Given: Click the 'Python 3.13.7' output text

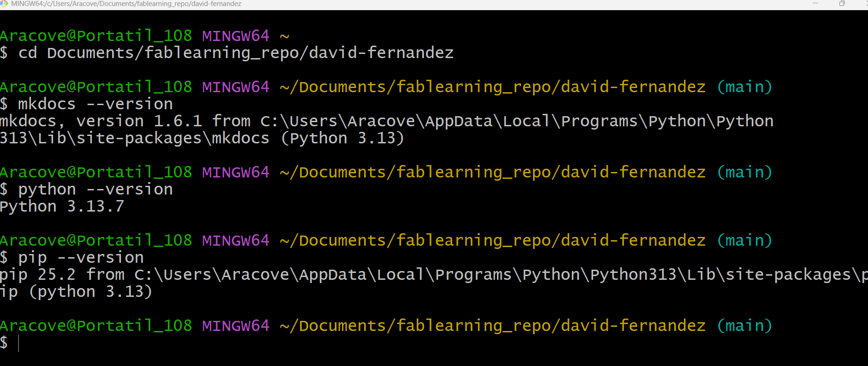Looking at the screenshot, I should tap(62, 207).
